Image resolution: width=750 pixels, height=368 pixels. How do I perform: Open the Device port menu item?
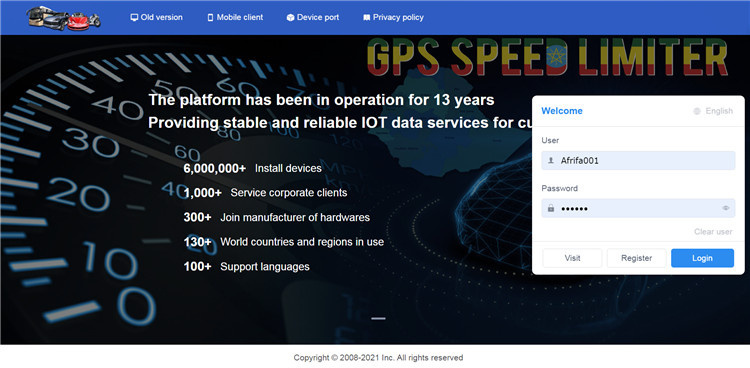pyautogui.click(x=313, y=17)
